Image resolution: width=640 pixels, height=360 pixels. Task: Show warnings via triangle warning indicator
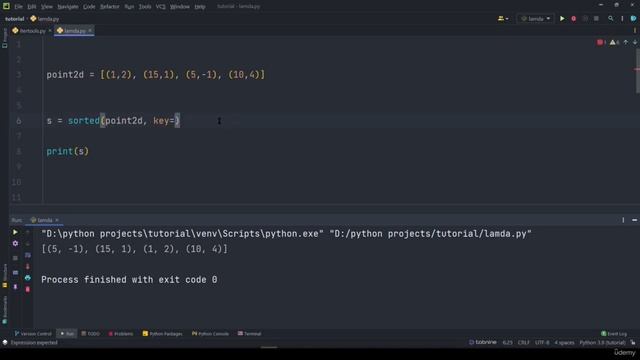[x=614, y=42]
